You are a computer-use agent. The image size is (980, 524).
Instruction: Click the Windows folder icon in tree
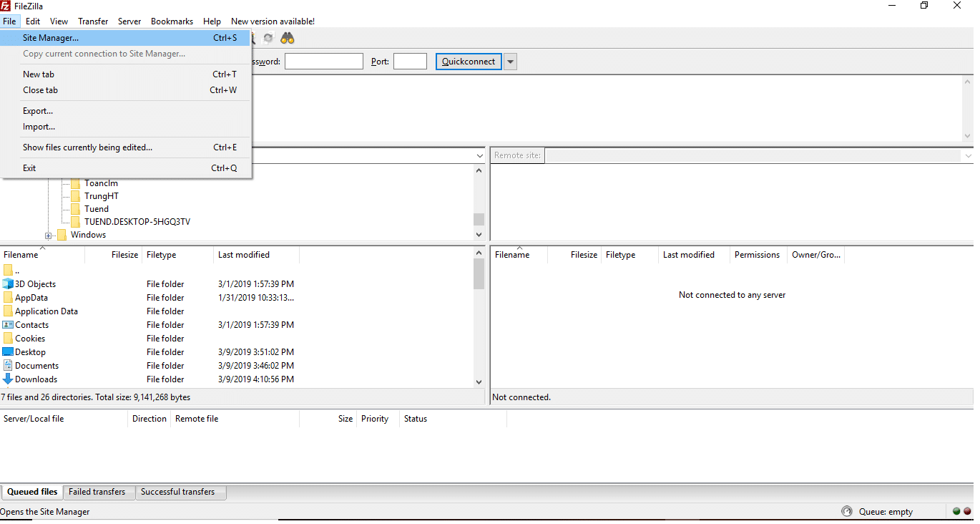coord(62,235)
